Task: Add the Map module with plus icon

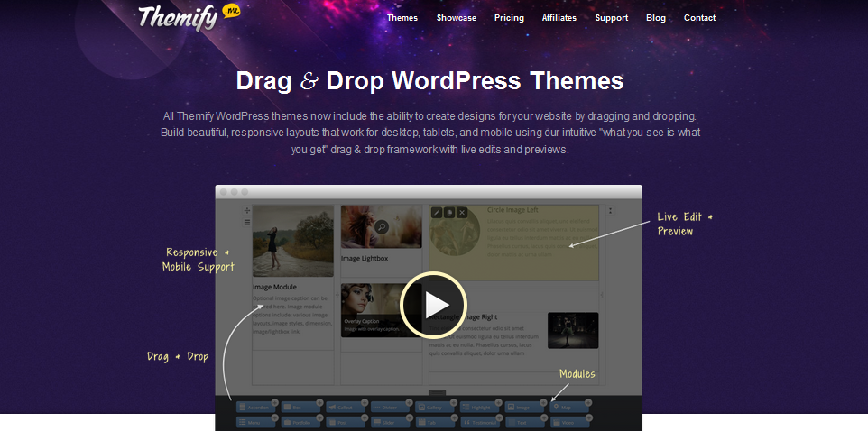Action: (x=588, y=402)
